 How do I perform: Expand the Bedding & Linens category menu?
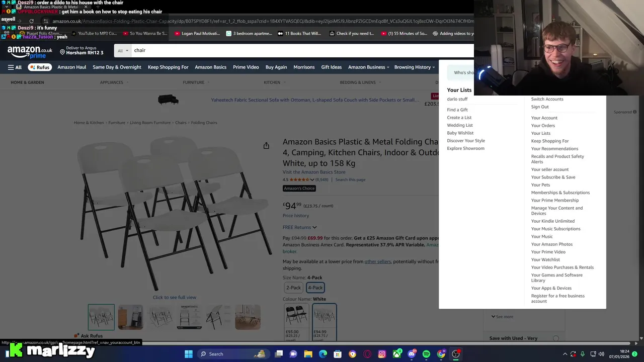tap(360, 82)
